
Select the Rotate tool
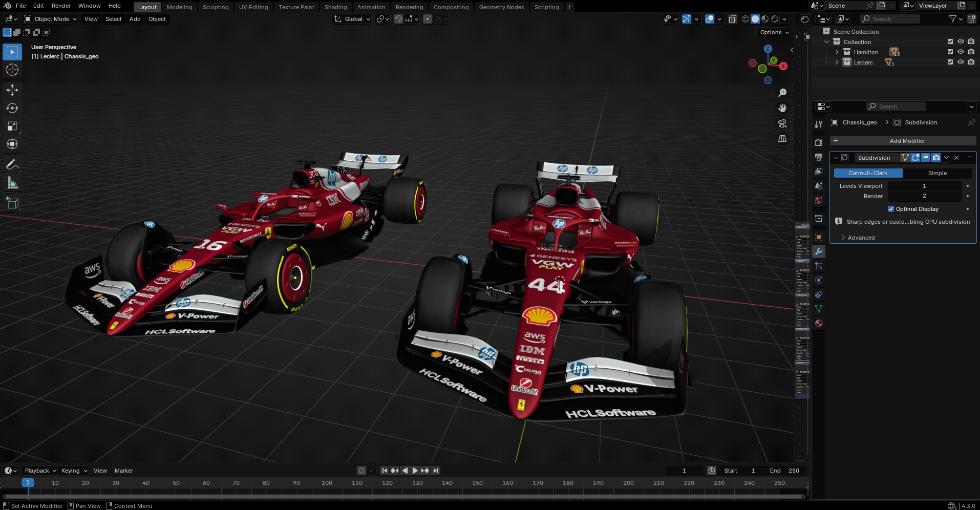point(12,108)
